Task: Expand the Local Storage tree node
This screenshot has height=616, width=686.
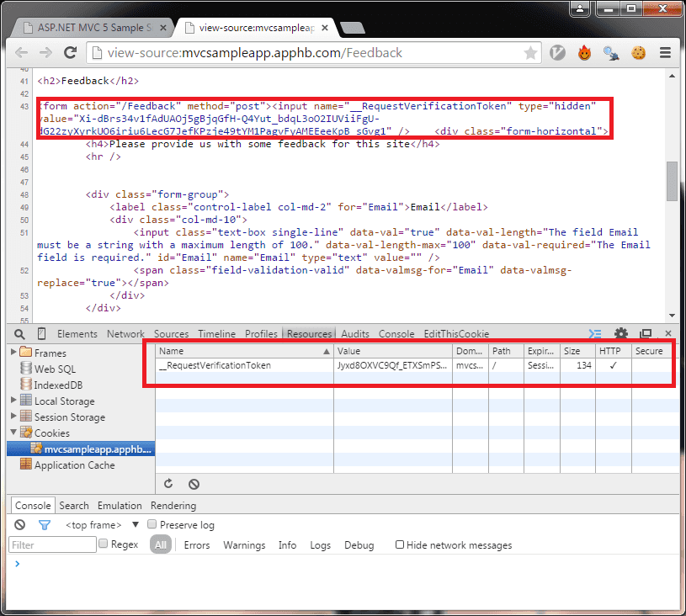Action: click(x=13, y=401)
